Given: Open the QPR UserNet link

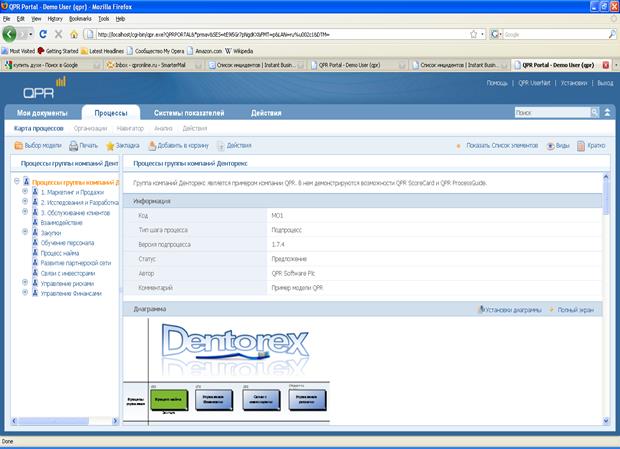Looking at the screenshot, I should coord(534,83).
